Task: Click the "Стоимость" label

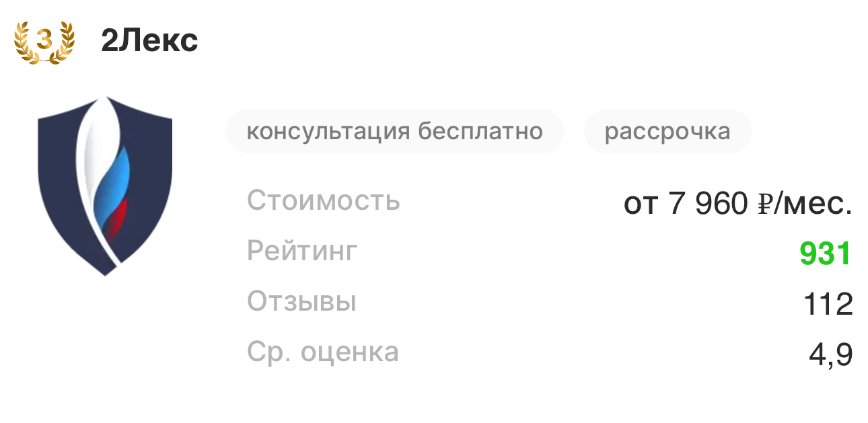Action: pyautogui.click(x=324, y=200)
